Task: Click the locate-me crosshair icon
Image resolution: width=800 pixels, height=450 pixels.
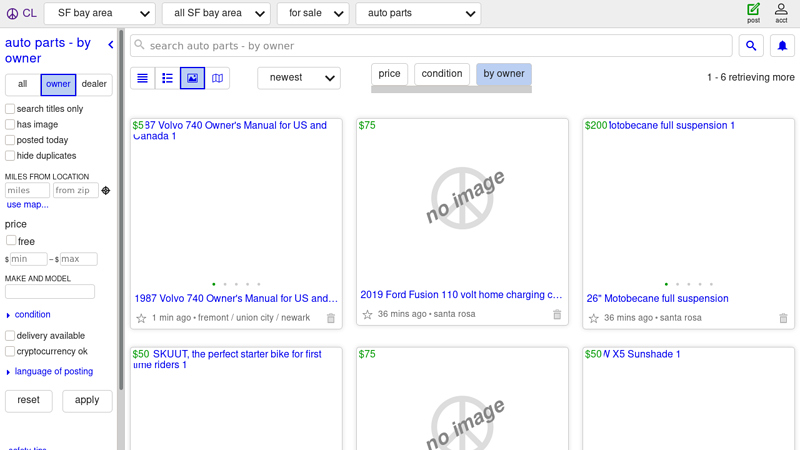Action: pos(106,190)
